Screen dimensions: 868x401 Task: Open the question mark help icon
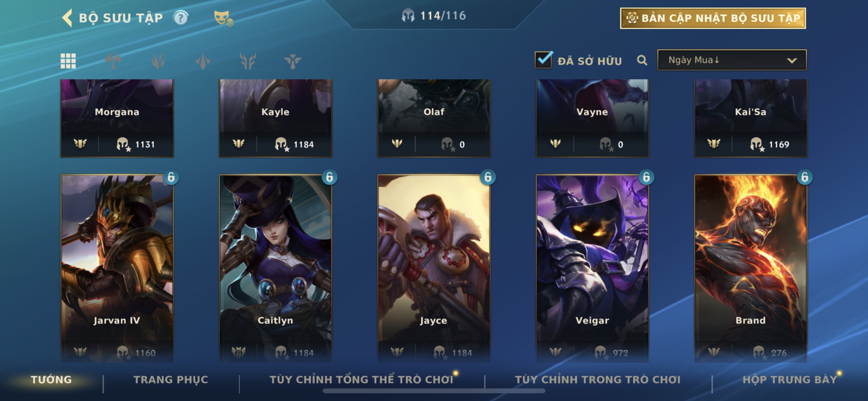pos(181,17)
